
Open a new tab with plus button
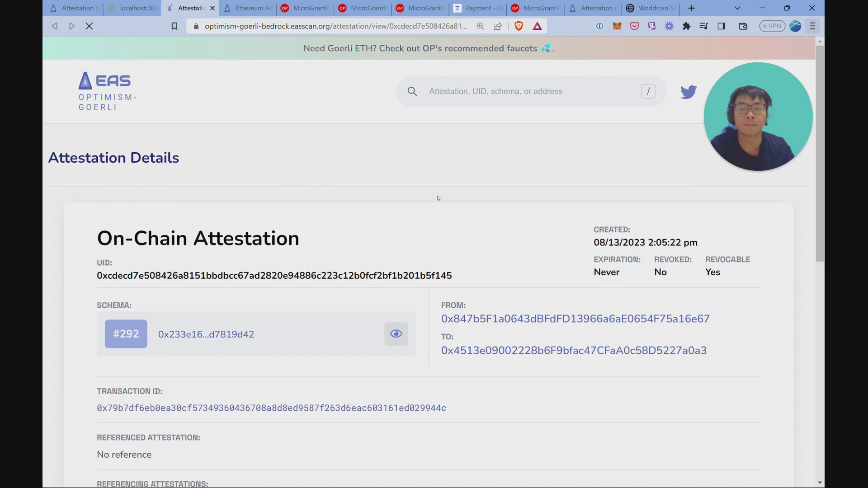[691, 8]
